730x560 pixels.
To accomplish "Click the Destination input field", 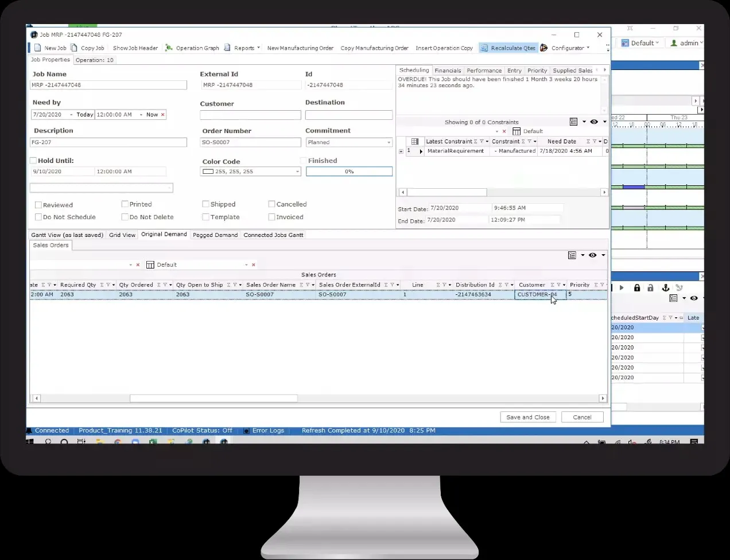I will click(349, 115).
